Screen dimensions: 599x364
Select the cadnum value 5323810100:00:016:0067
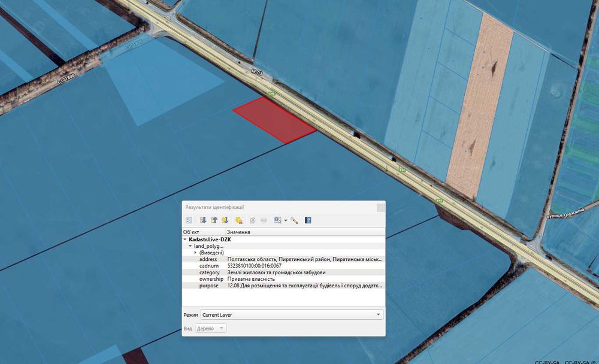click(255, 266)
